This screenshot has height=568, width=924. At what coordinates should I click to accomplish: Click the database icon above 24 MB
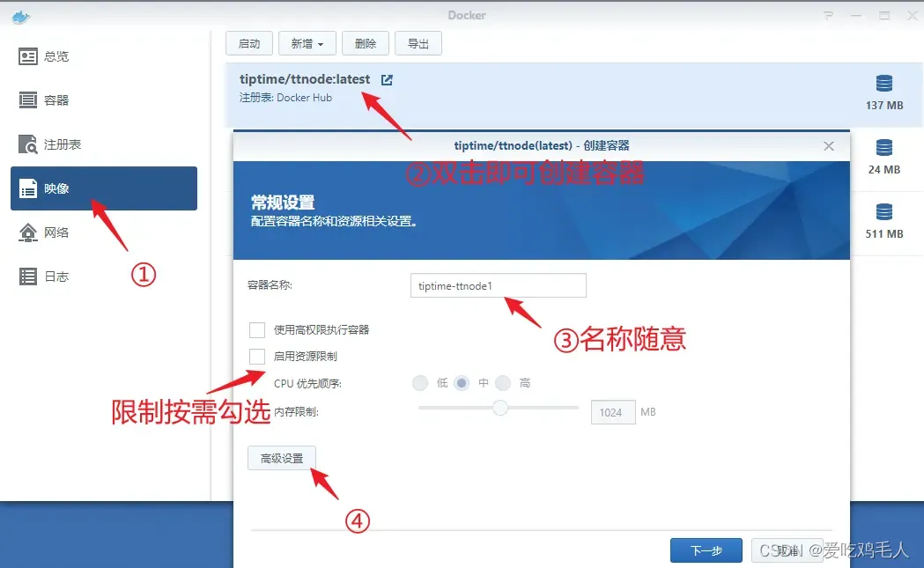click(x=884, y=147)
